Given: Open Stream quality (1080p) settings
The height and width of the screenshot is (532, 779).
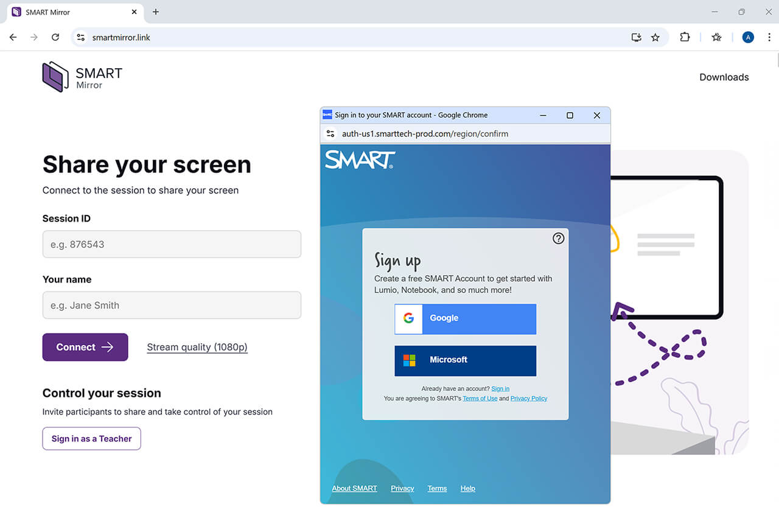Looking at the screenshot, I should [x=197, y=347].
